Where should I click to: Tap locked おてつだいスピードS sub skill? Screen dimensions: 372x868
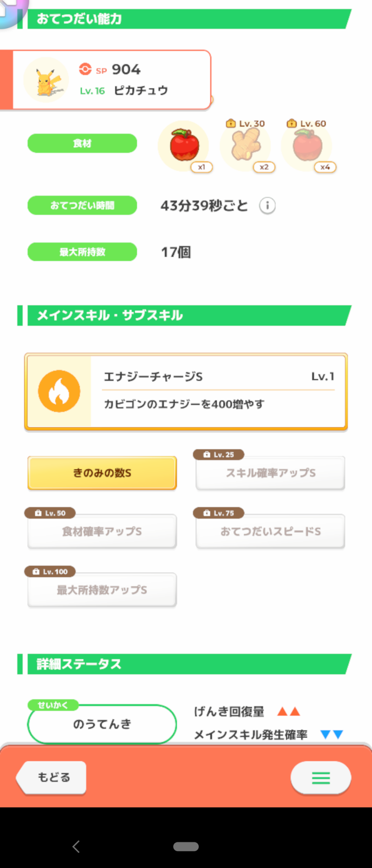pos(270,532)
